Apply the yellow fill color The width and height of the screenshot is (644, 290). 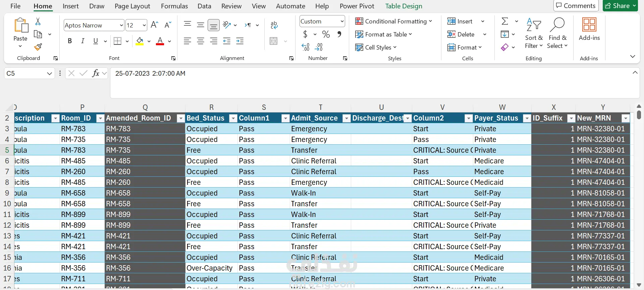[140, 41]
